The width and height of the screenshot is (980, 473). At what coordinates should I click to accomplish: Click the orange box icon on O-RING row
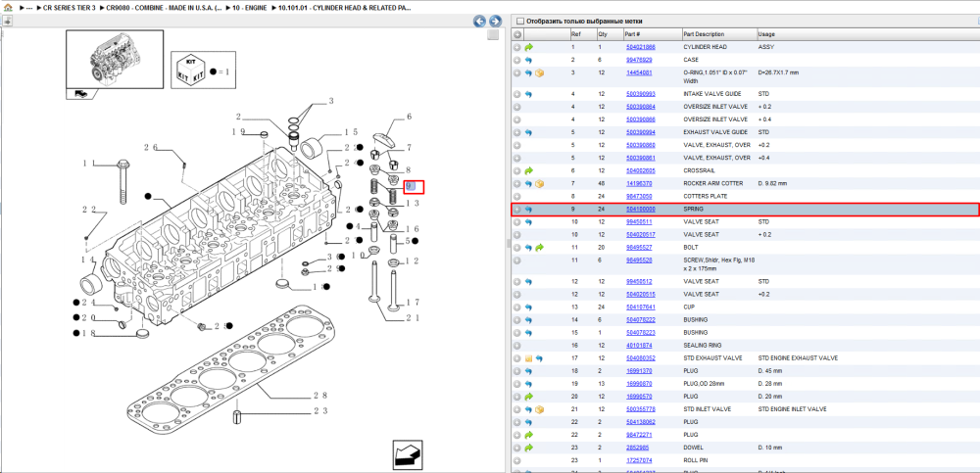[x=539, y=73]
